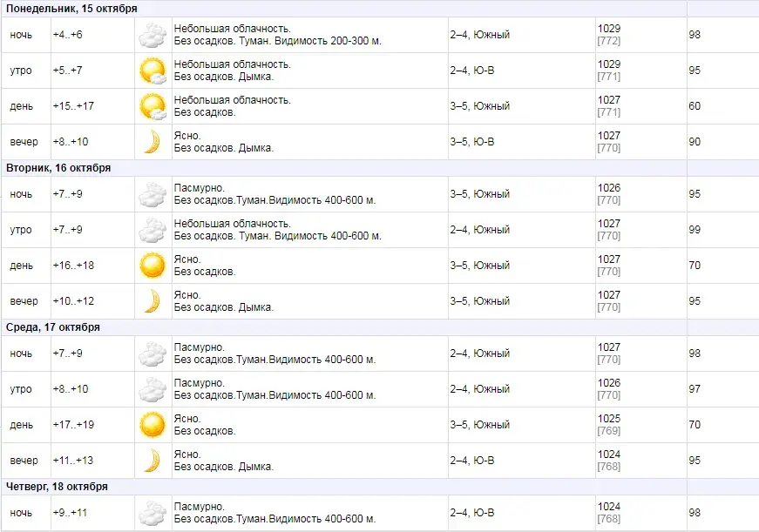Click Wednesday day clear sun icon
This screenshot has width=759, height=532.
click(152, 424)
